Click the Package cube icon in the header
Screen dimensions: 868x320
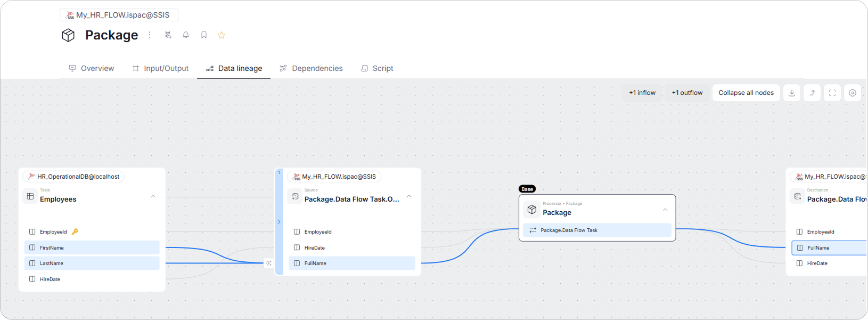point(68,35)
